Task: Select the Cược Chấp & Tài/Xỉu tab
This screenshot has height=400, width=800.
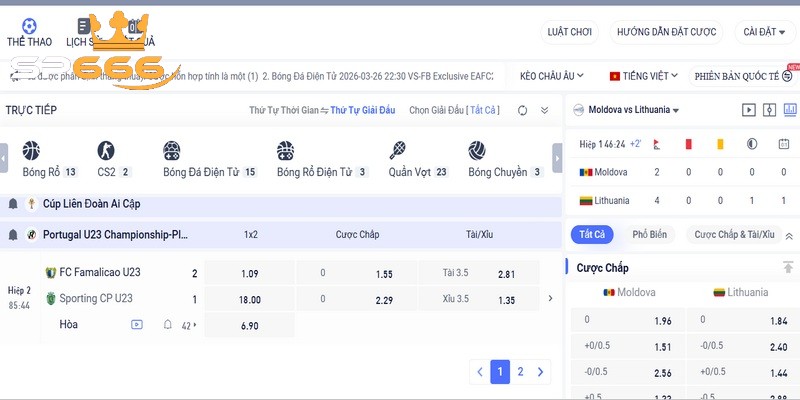Action: coord(734,235)
